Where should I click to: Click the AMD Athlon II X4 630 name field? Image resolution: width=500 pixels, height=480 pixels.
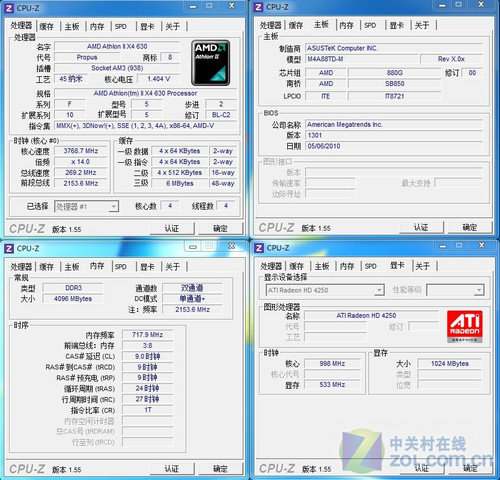point(117,46)
